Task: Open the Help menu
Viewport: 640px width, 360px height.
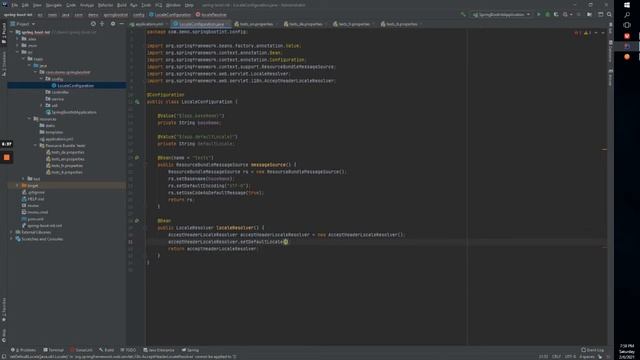Action: click(x=189, y=5)
